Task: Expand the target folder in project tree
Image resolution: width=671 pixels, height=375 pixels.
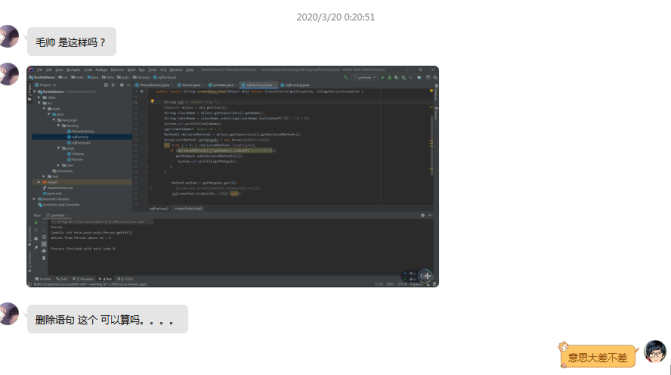Action: pos(39,182)
